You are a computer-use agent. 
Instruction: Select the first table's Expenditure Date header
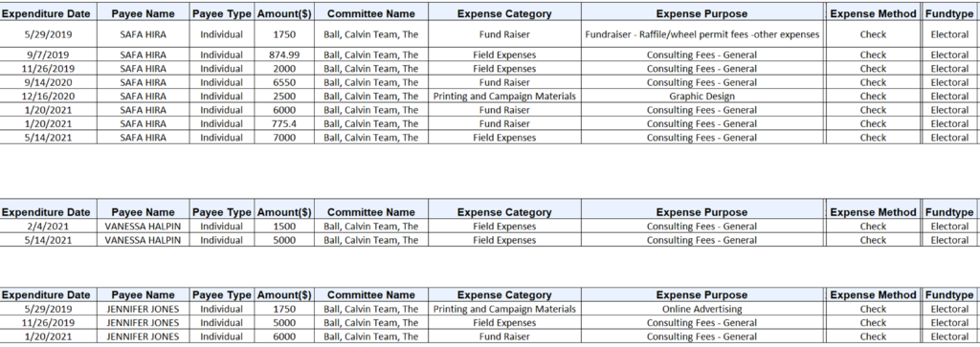pos(48,13)
